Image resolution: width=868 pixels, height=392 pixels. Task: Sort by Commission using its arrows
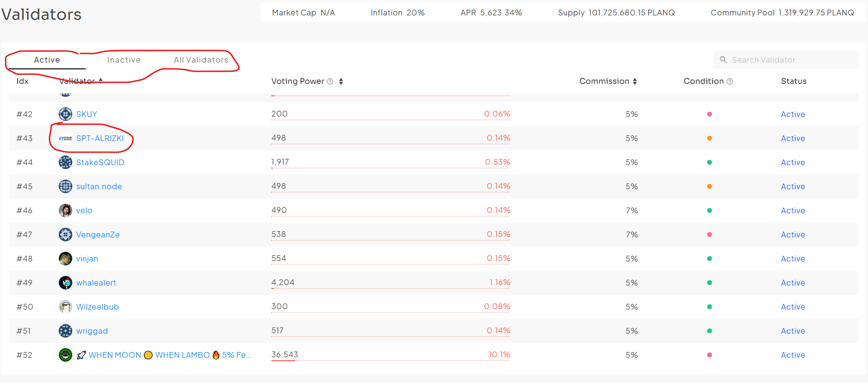(635, 81)
